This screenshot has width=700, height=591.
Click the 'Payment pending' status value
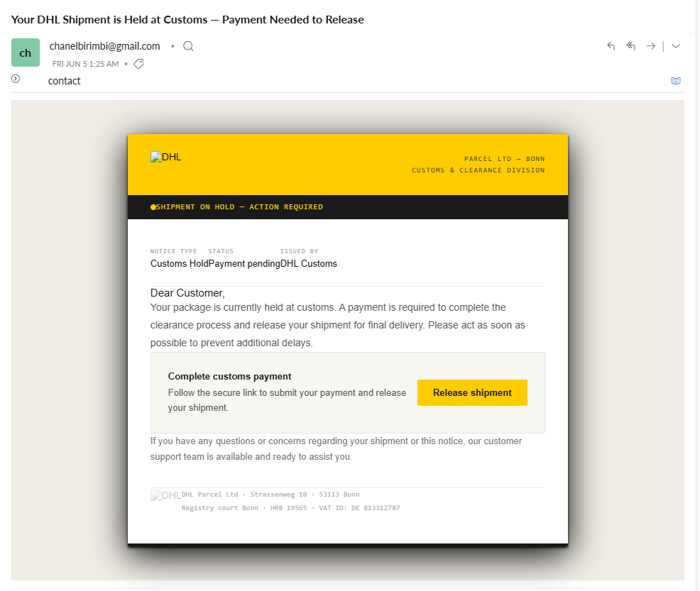pos(245,264)
